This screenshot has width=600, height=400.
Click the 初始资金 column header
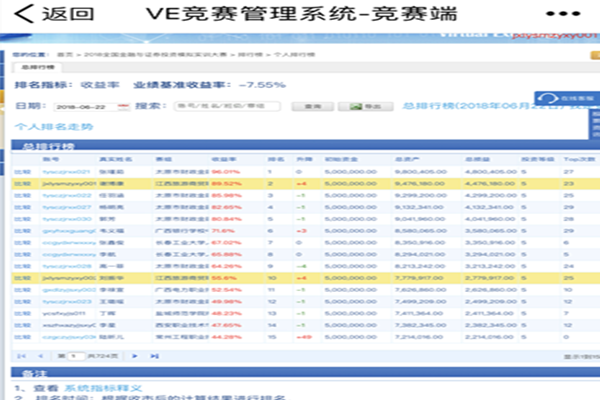[x=341, y=159]
